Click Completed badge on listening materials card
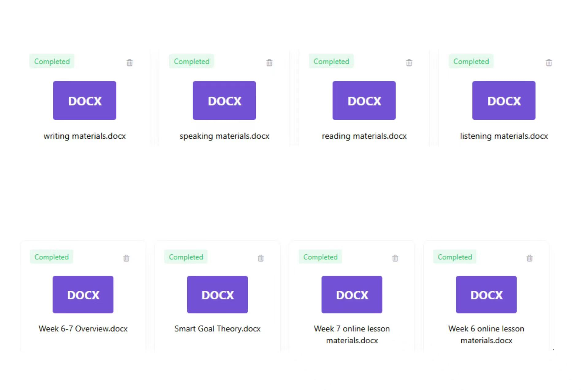This screenshot has width=588, height=392. (x=471, y=61)
